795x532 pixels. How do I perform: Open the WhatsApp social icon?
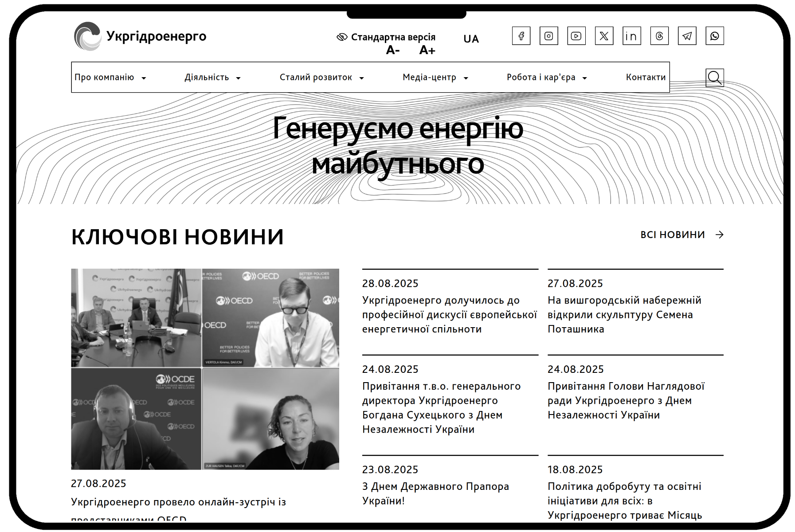click(714, 36)
